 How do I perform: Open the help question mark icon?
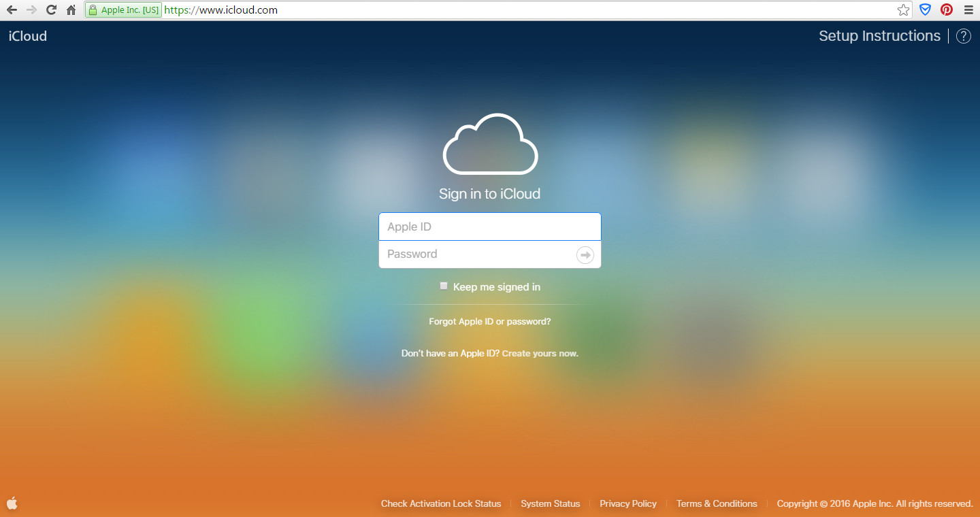(964, 36)
